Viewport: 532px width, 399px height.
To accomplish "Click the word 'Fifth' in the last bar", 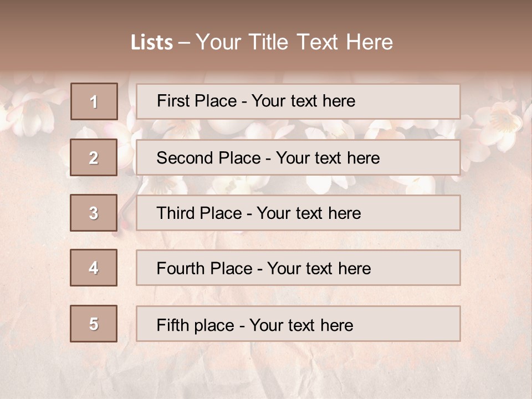I will point(173,325).
